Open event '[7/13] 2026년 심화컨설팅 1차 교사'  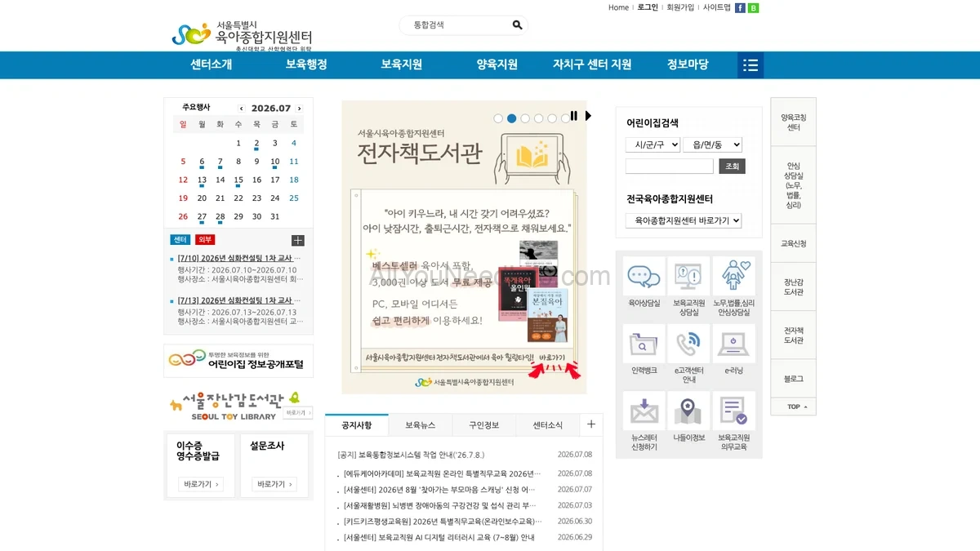[x=238, y=300]
